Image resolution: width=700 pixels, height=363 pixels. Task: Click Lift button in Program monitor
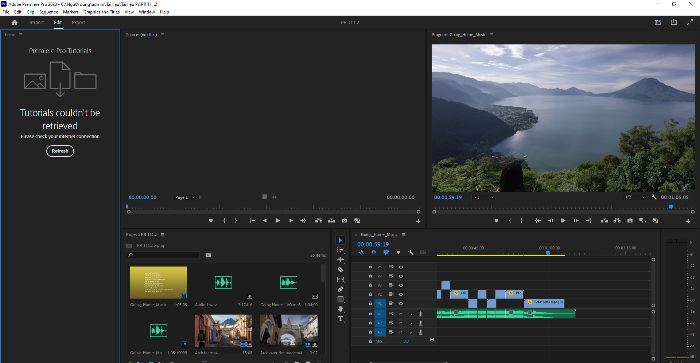coord(604,221)
